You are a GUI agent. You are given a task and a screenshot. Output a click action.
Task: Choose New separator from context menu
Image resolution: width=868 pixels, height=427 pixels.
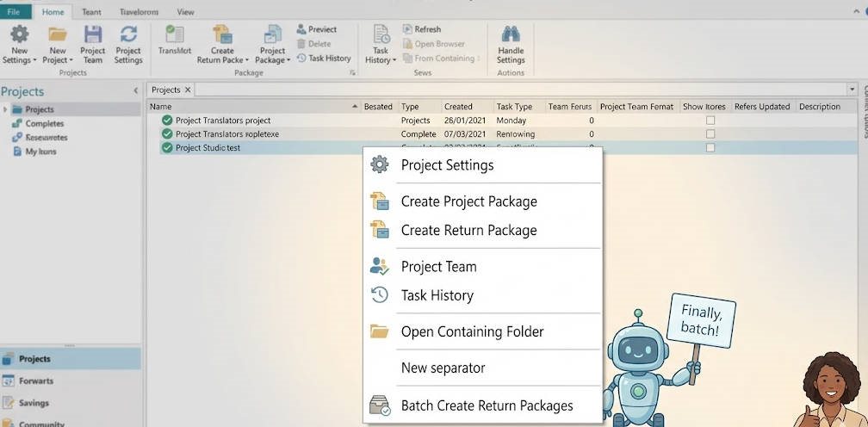[x=482, y=368]
